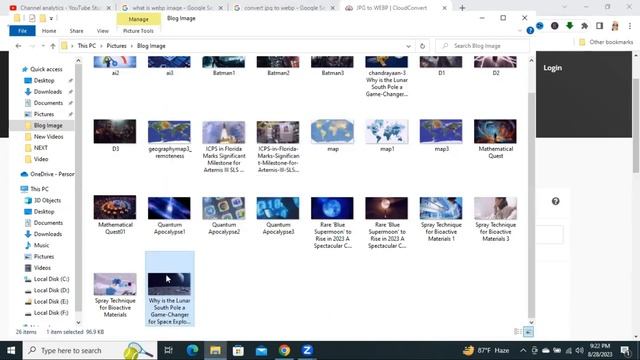Viewport: 640px width, 360px height.
Task: Switch to the Channel analytics YouTube tab
Action: tap(60, 8)
